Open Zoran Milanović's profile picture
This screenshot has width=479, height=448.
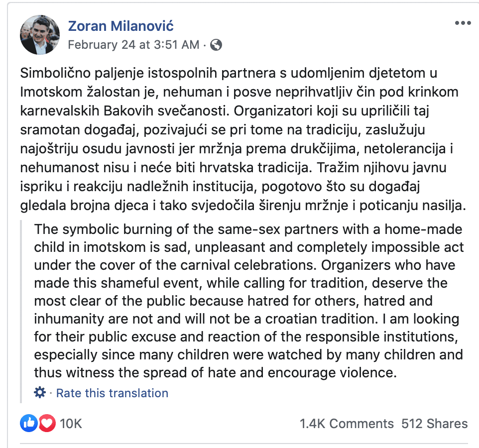(39, 34)
